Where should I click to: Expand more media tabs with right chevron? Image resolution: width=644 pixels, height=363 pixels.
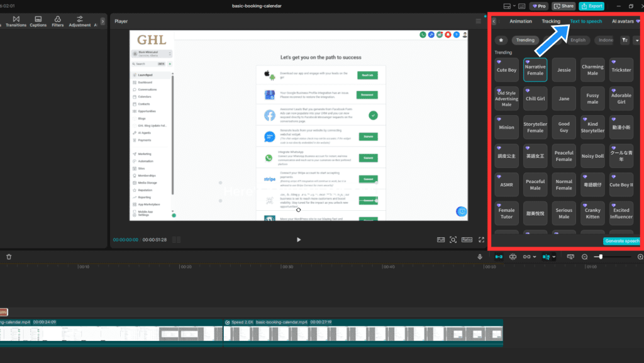coord(103,21)
